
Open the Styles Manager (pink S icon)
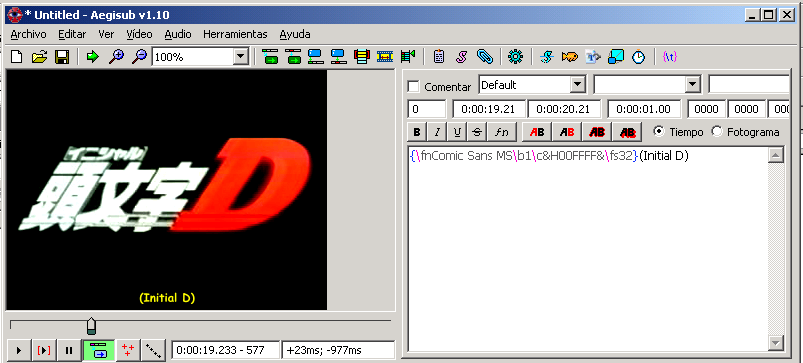tap(461, 57)
